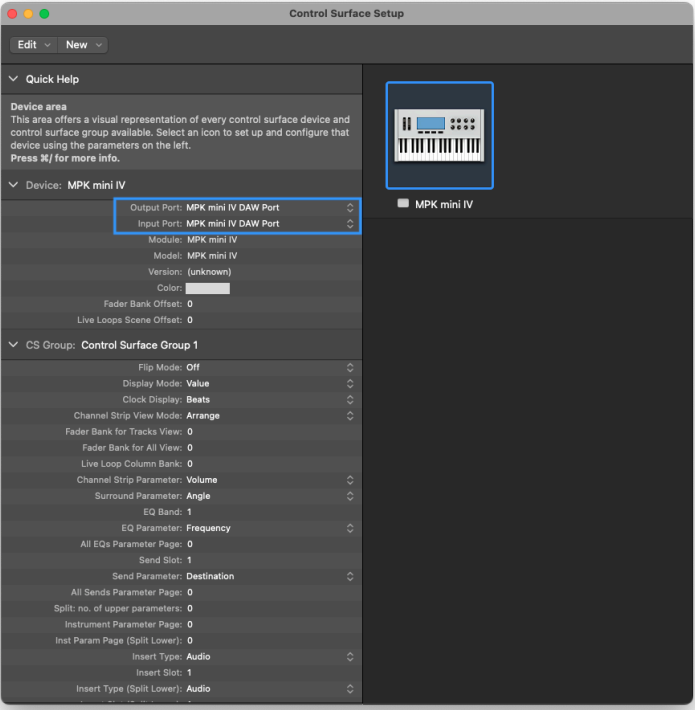
Task: Click the device Color swatch
Action: click(x=208, y=288)
